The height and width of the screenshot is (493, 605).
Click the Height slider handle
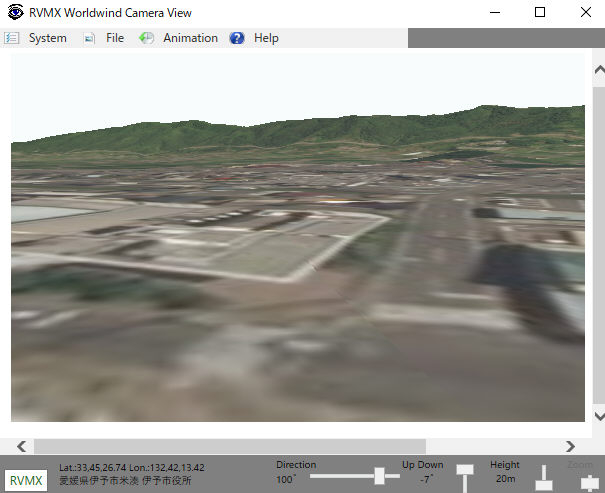544,483
